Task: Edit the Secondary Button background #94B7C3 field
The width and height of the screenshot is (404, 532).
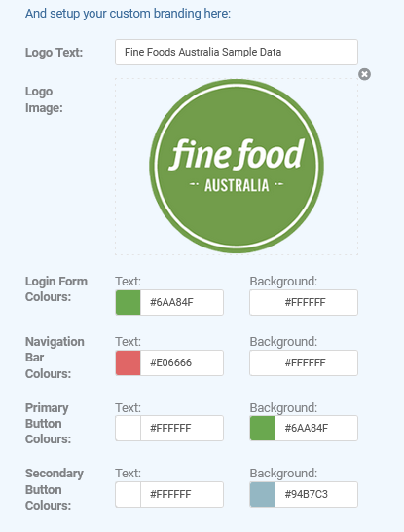Action: tap(316, 494)
